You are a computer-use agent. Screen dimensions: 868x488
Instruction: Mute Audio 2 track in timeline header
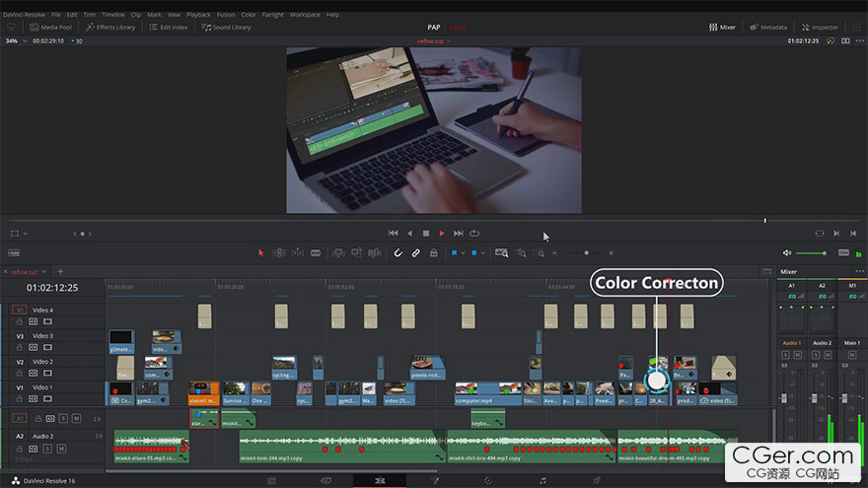click(x=61, y=449)
